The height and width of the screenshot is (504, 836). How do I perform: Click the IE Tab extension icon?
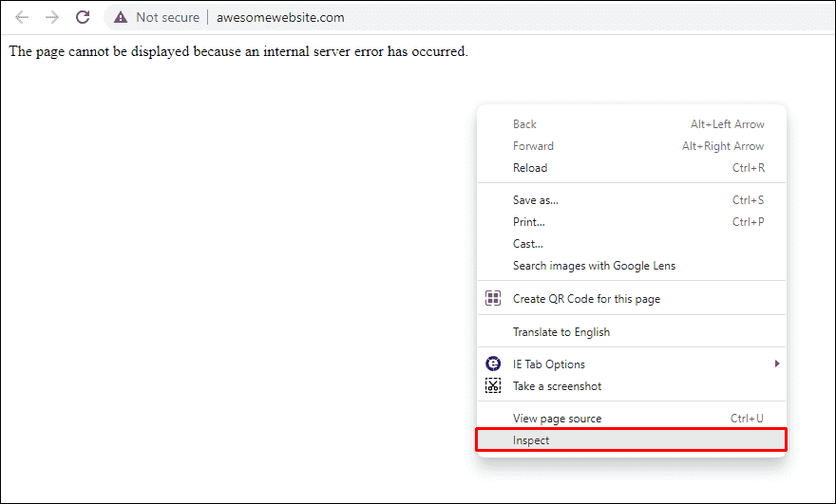click(x=493, y=364)
